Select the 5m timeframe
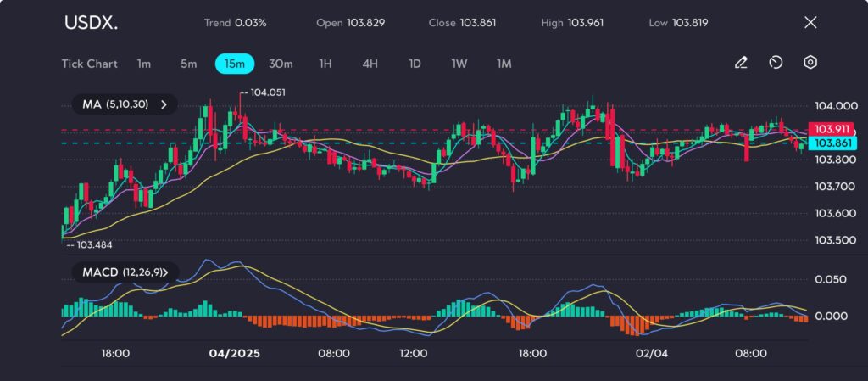Screen dimensions: 868x381 [x=188, y=64]
